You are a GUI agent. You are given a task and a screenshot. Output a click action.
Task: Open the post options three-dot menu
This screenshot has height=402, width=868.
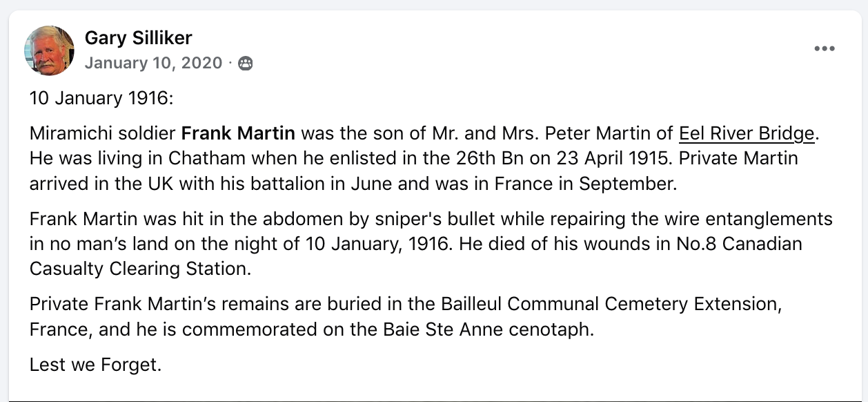(825, 48)
